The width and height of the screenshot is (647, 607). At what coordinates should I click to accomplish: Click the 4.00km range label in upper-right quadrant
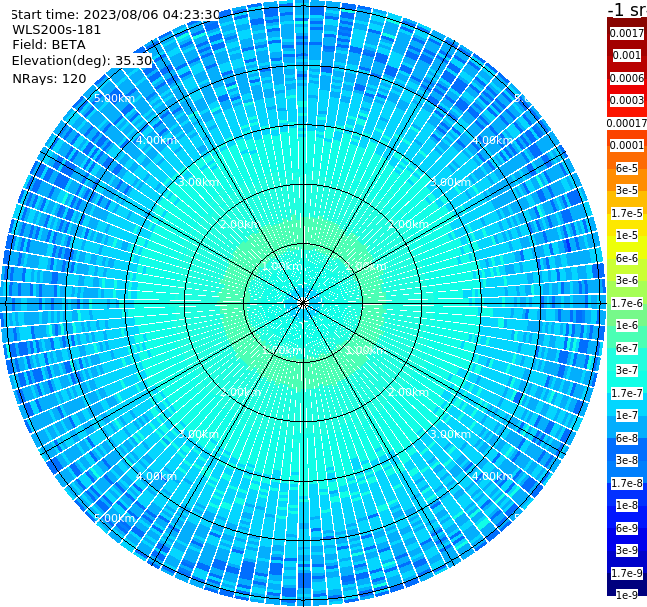pos(492,140)
